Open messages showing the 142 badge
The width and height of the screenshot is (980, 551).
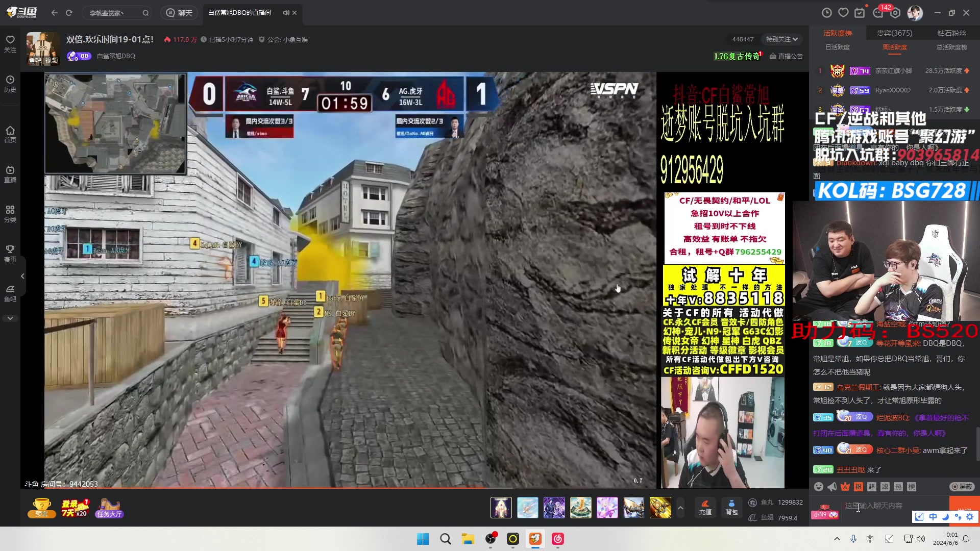tap(878, 13)
